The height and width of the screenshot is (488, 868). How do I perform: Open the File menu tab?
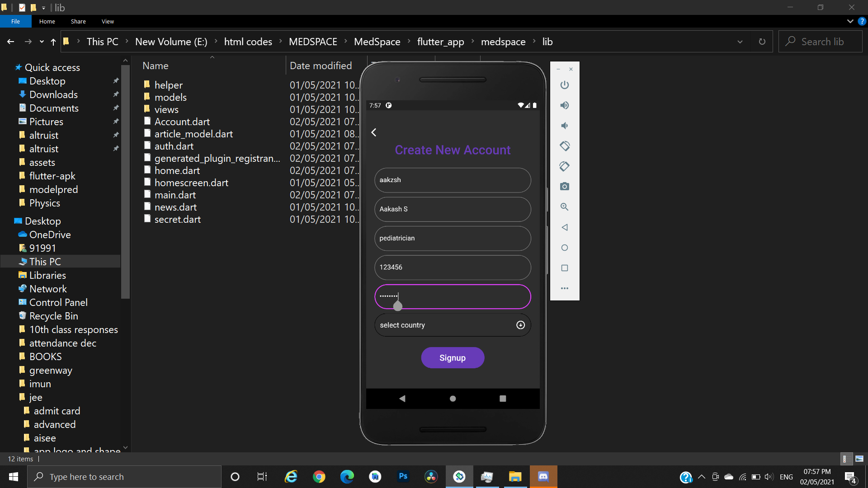pos(15,21)
